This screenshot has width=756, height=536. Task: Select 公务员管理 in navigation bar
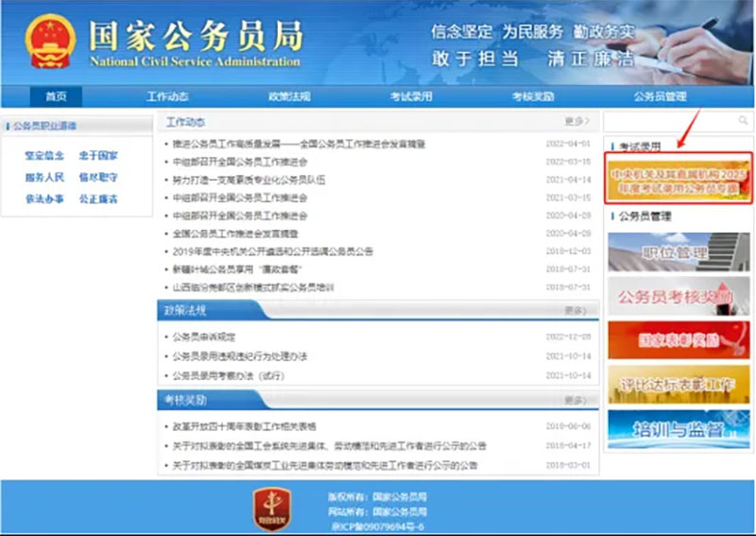(x=659, y=96)
